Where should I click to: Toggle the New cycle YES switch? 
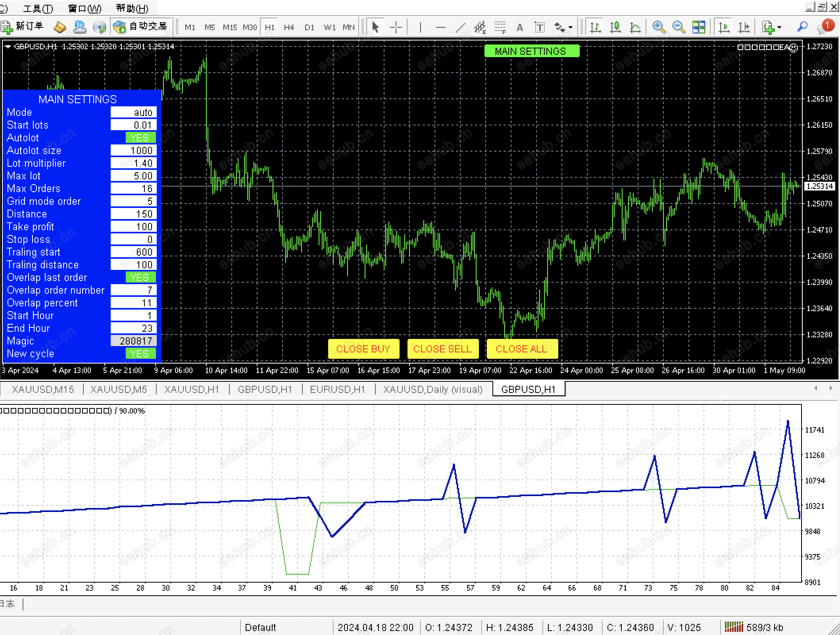[x=140, y=354]
